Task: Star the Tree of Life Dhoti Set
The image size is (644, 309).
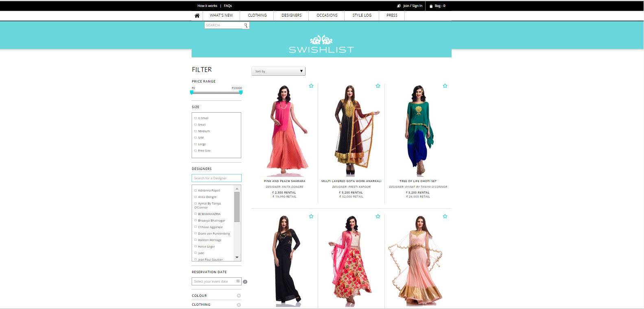Action: click(445, 86)
